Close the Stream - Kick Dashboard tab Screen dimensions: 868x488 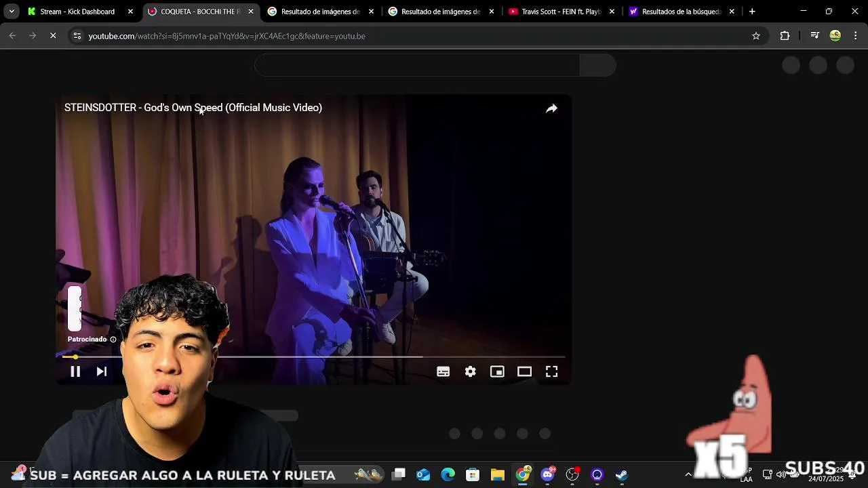point(130,12)
